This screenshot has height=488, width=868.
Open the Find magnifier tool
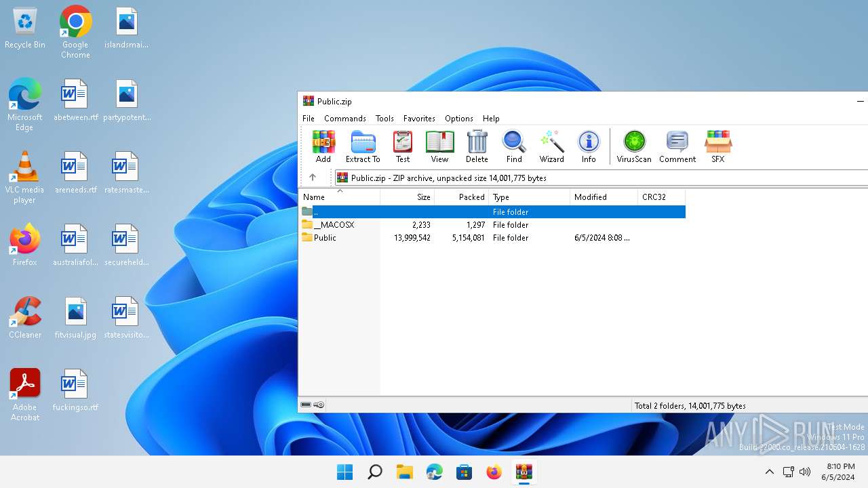pyautogui.click(x=514, y=146)
